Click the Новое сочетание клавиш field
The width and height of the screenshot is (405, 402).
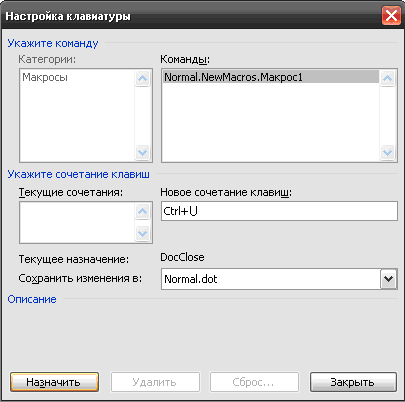279,211
